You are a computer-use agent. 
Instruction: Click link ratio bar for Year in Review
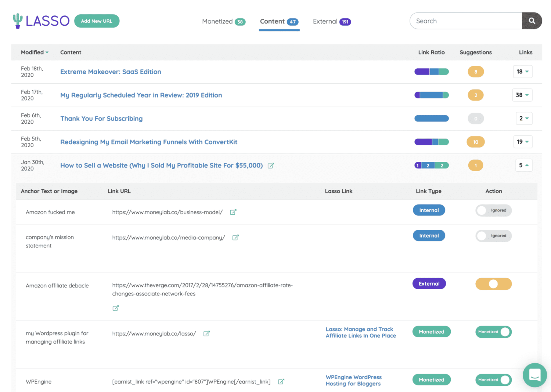coord(432,95)
